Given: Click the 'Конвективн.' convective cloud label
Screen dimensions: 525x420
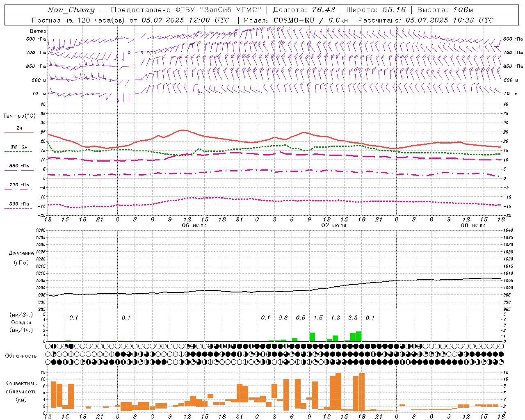Looking at the screenshot, I should (x=21, y=383).
